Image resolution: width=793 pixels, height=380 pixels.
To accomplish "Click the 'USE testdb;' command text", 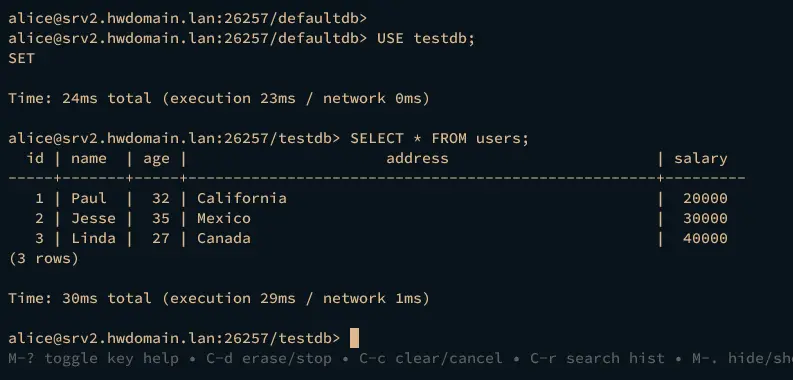I will [x=426, y=38].
